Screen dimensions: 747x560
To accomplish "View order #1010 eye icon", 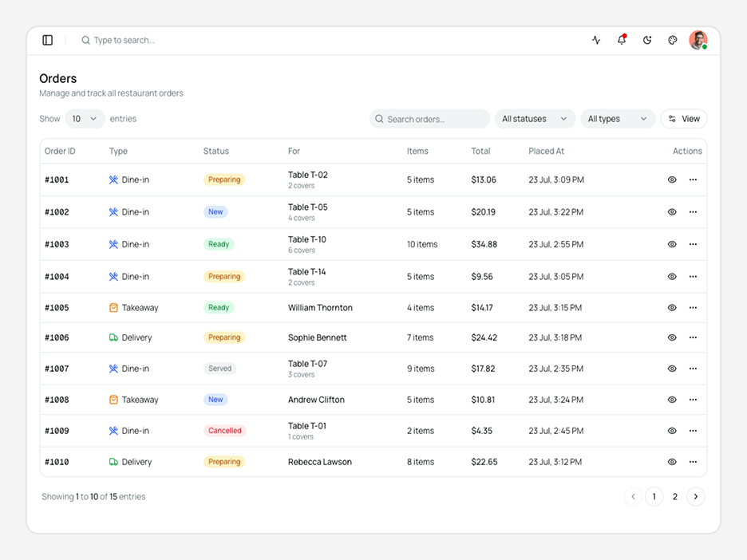I will [x=672, y=462].
